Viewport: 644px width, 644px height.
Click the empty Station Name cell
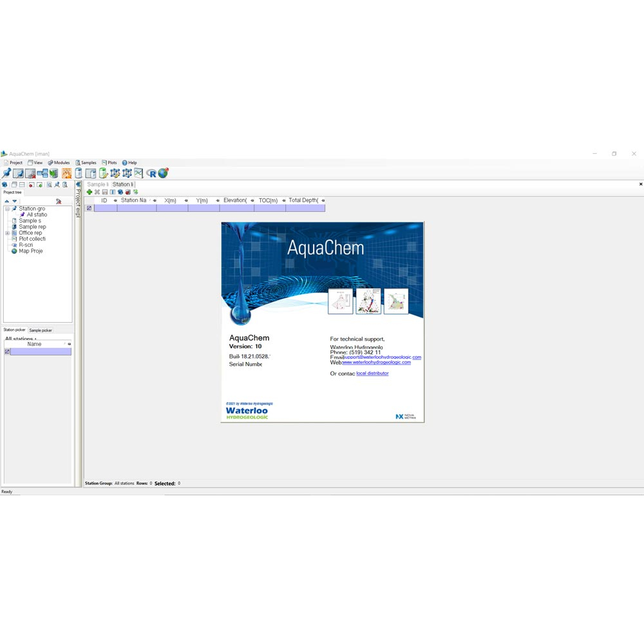click(137, 208)
